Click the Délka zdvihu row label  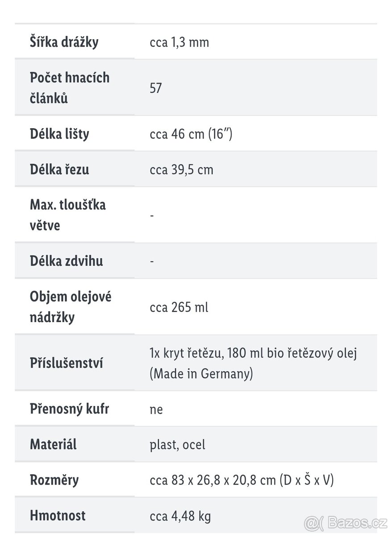tap(67, 261)
